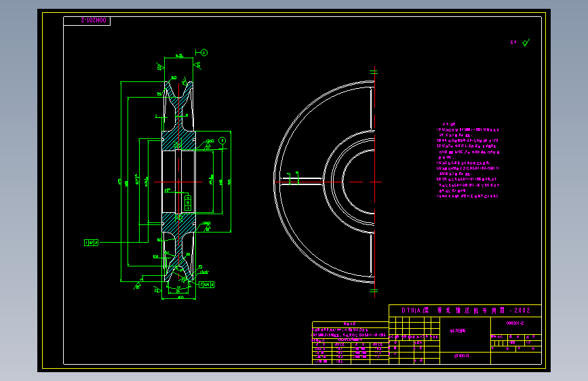
Task: Select the surface roughness symbol in top-right corner
Action: click(526, 43)
